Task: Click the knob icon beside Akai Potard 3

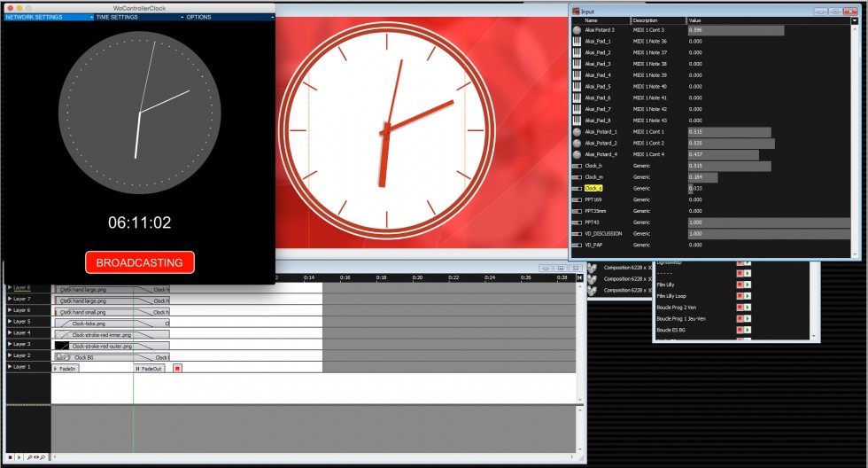Action: [x=577, y=30]
